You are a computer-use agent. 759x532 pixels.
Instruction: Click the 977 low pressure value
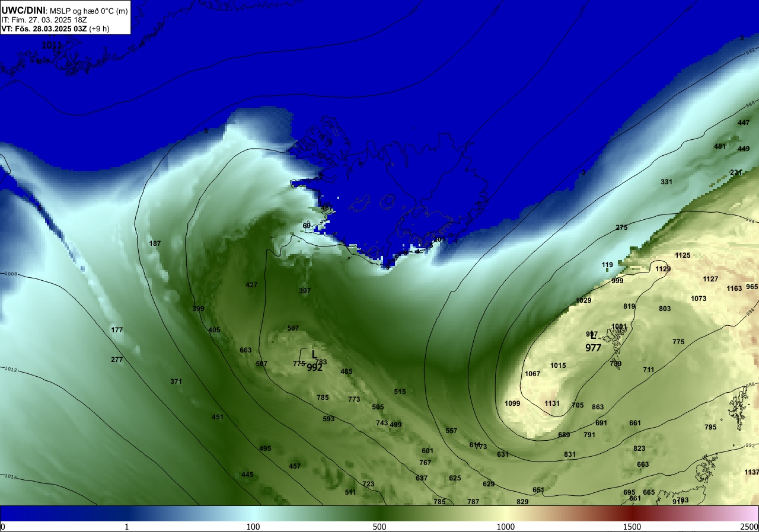pyautogui.click(x=594, y=348)
